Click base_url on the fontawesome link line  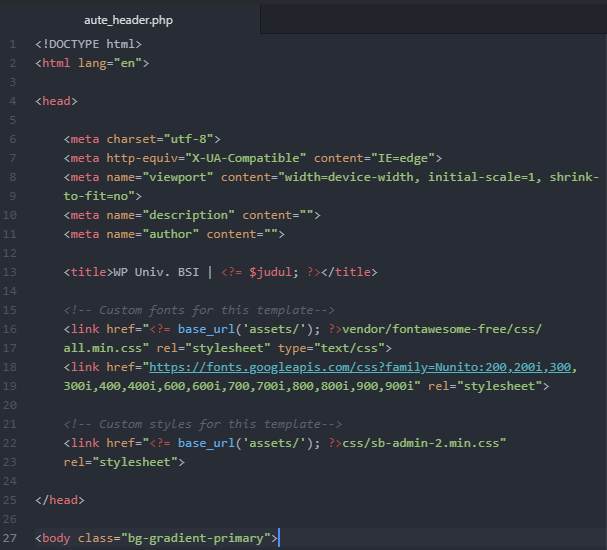(x=206, y=329)
